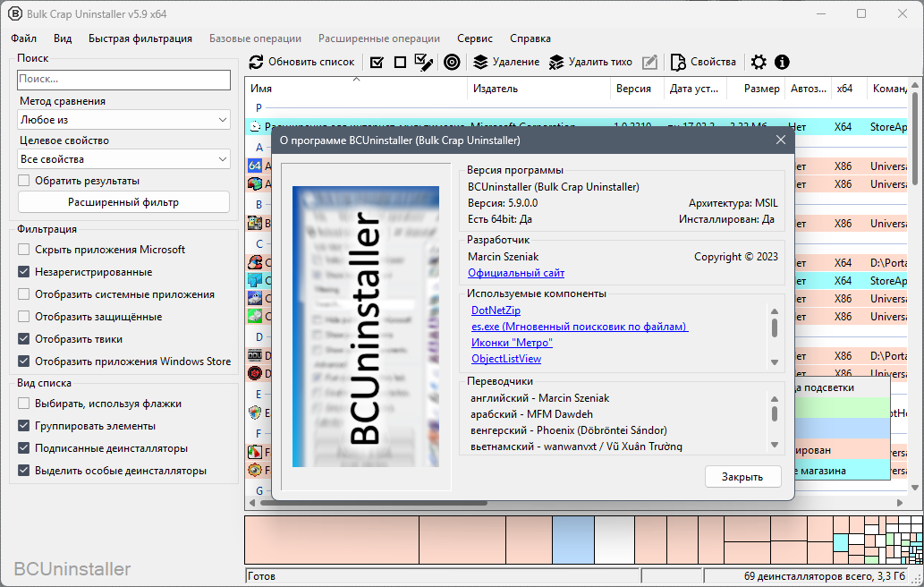
Task: Open Properties (Свойства) from the toolbar
Action: [704, 62]
